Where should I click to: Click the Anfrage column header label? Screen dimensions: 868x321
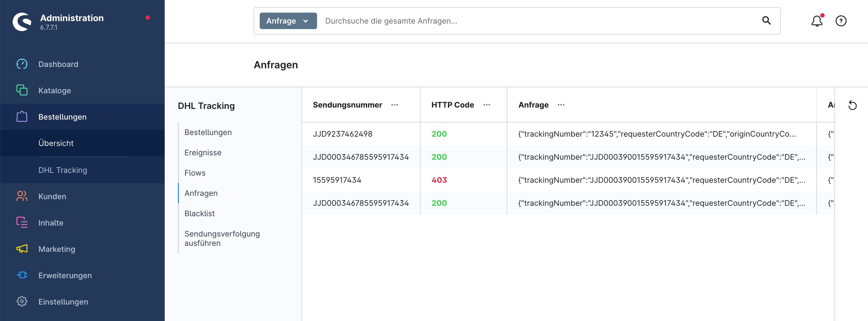coord(533,105)
